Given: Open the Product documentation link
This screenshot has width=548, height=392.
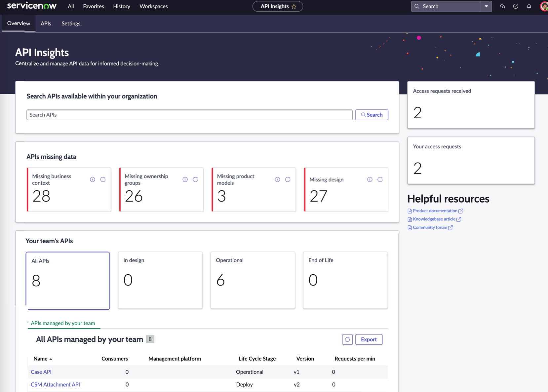Looking at the screenshot, I should (435, 211).
